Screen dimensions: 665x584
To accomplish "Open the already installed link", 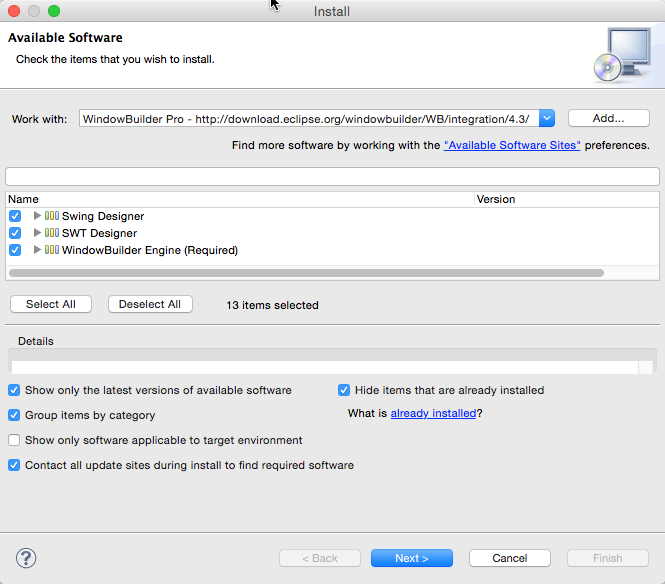I will coord(433,414).
